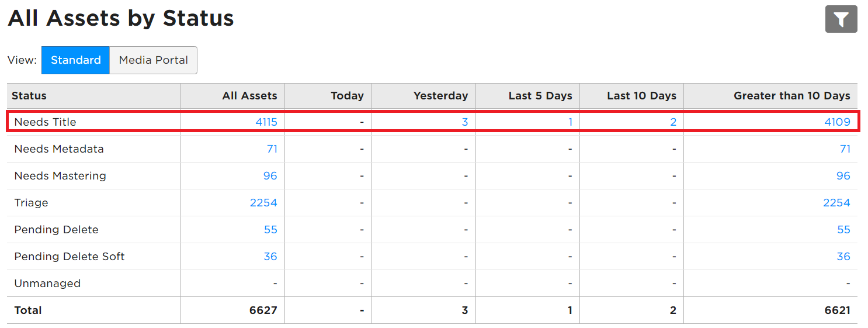Open Triage Greater than 10 Days 2254
Screen dimensions: 868x328
pos(836,203)
